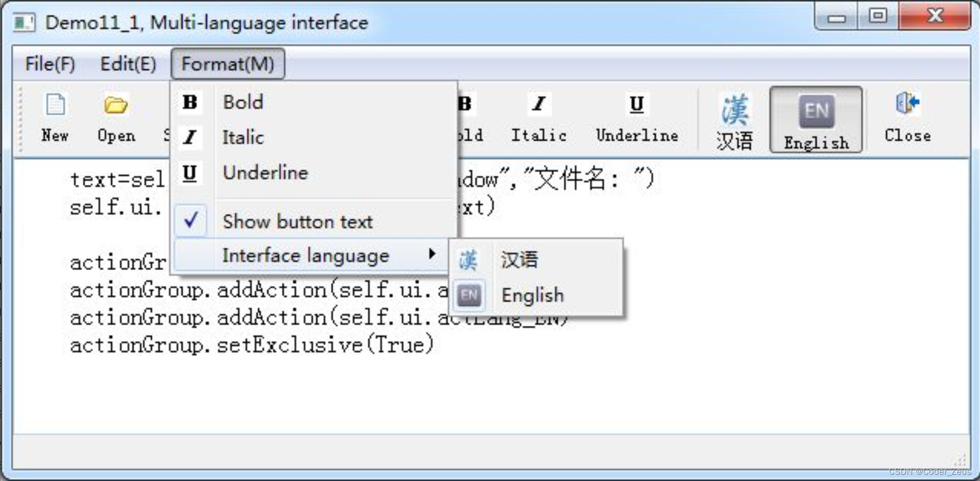Select Bold in the Format menu
980x481 pixels.
pos(314,102)
